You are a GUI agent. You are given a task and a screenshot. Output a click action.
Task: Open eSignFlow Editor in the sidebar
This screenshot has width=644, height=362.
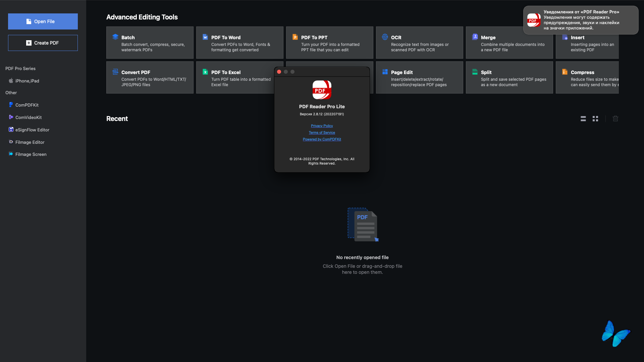click(x=32, y=130)
